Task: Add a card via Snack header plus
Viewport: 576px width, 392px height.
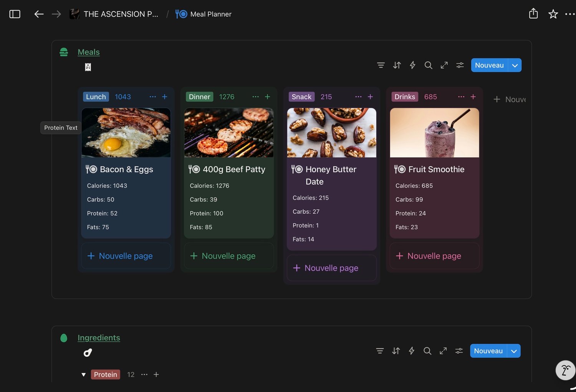Action: coord(371,97)
